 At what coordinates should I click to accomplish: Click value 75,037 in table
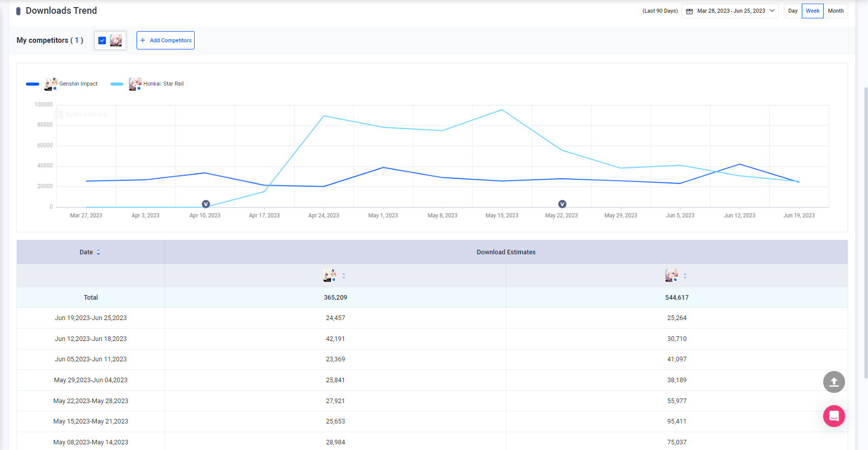click(x=676, y=442)
